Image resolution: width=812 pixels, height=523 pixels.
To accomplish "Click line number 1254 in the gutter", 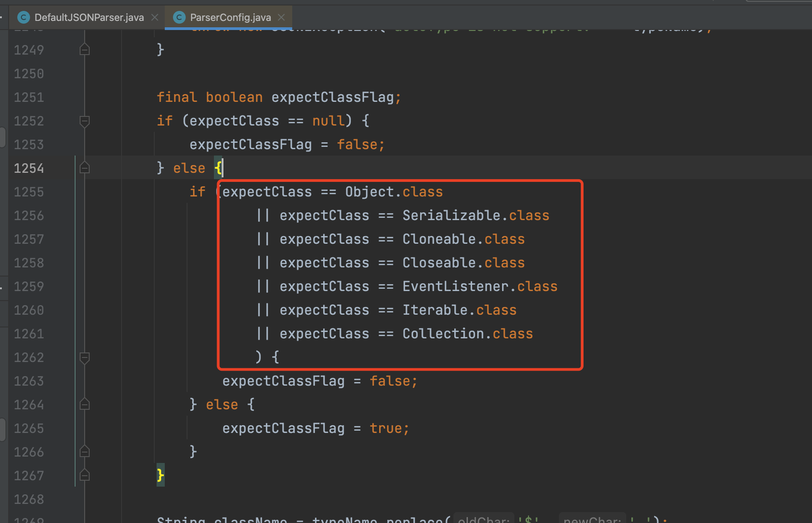I will click(x=29, y=168).
